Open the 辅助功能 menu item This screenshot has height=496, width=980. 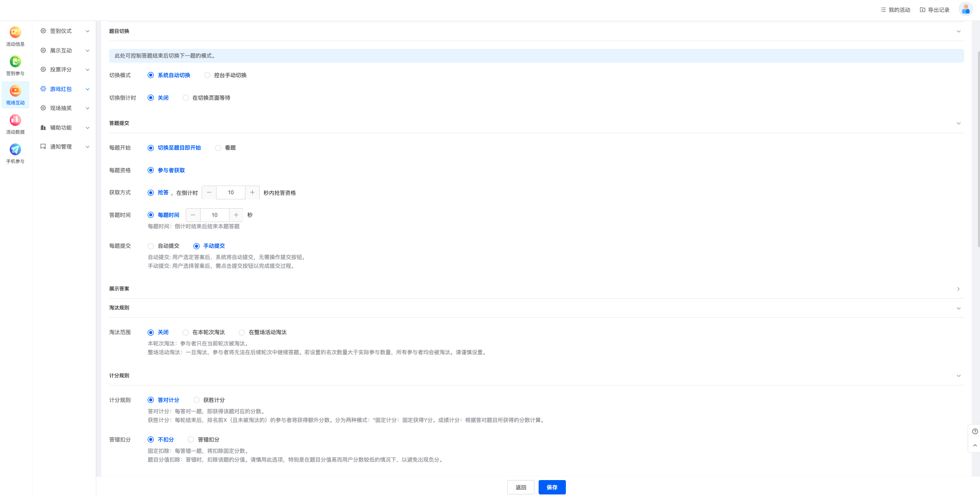tap(61, 128)
